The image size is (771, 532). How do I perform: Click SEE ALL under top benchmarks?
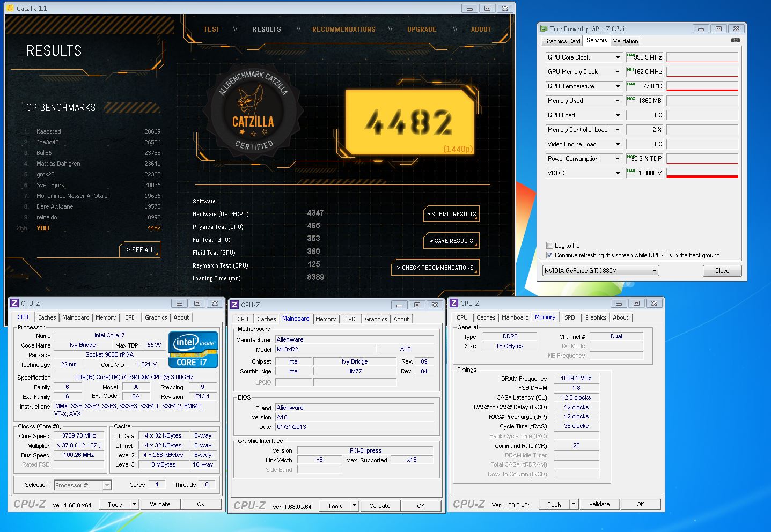point(140,250)
